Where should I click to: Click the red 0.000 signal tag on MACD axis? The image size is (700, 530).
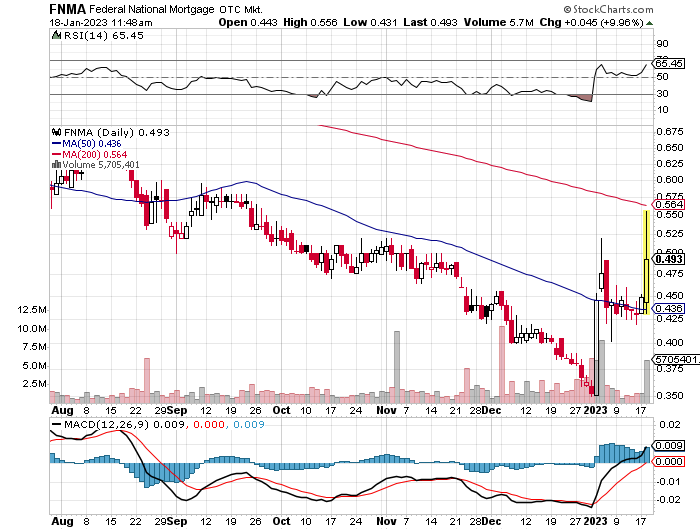pyautogui.click(x=668, y=461)
